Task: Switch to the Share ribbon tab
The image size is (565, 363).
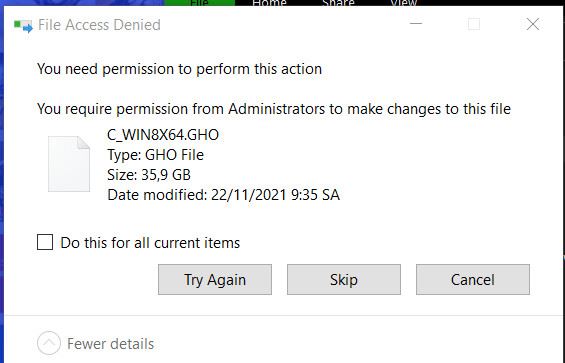Action: pyautogui.click(x=338, y=3)
